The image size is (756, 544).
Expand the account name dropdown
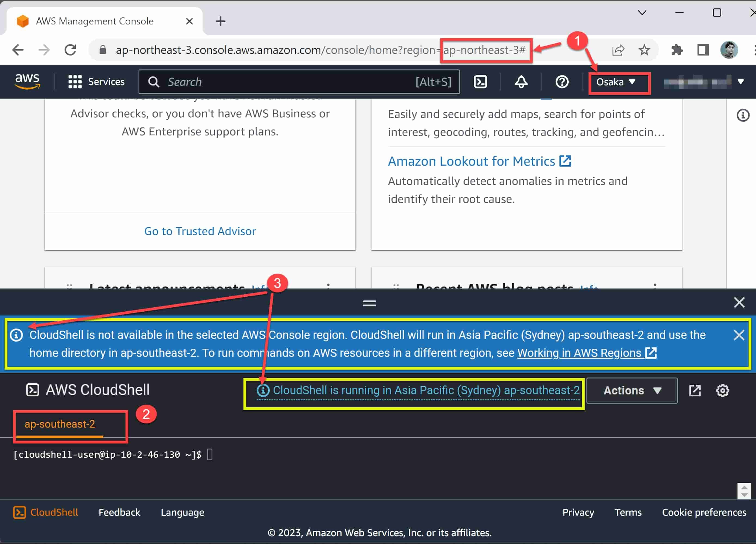[x=704, y=82]
